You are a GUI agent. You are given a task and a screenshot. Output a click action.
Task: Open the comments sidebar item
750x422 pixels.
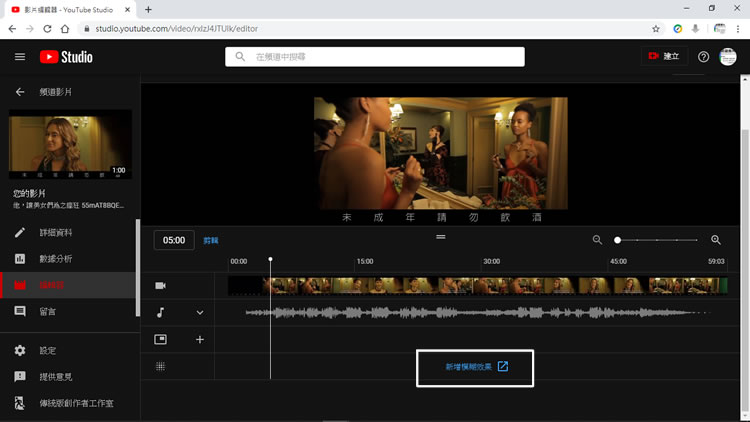pyautogui.click(x=68, y=311)
